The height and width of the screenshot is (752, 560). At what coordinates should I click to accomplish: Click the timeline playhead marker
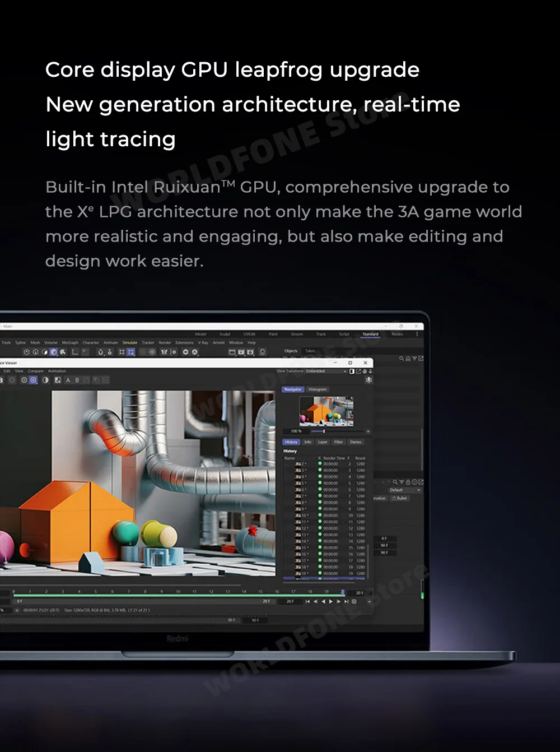343,592
